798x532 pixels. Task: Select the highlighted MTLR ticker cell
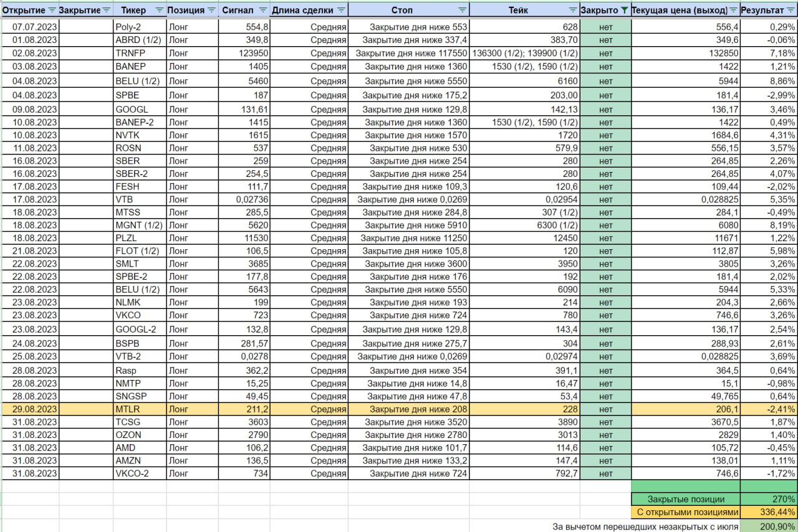(x=139, y=409)
